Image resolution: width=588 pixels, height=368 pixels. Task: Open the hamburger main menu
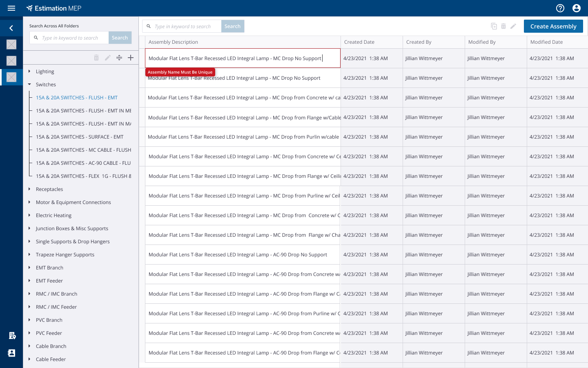11,8
